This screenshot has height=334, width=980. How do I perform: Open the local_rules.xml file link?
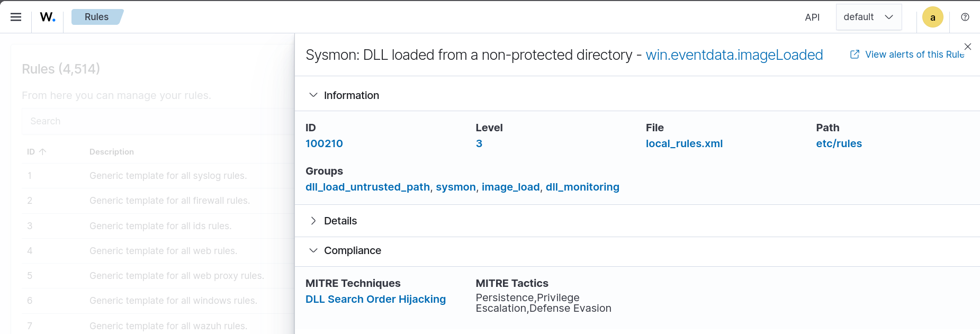[x=684, y=143]
